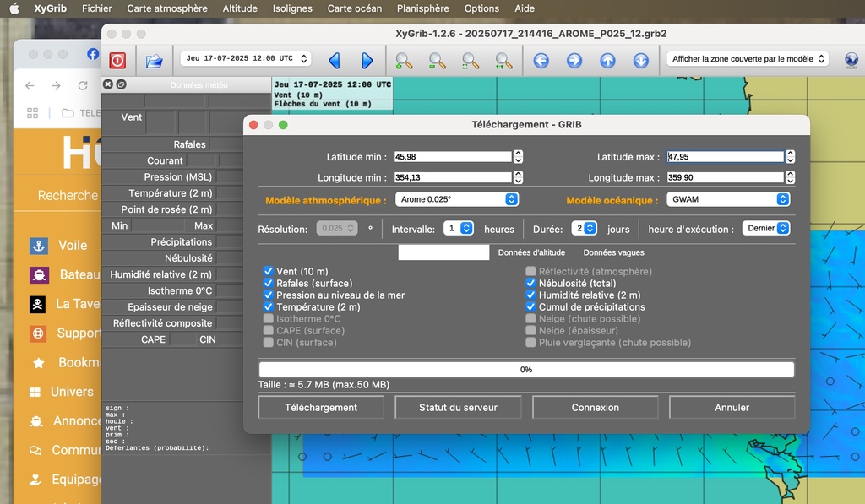Move the map left with arrow icon
Screen dimensions: 865x504
click(541, 60)
